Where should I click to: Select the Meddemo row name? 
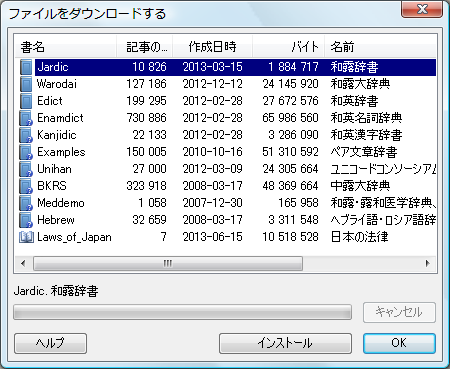coord(61,203)
